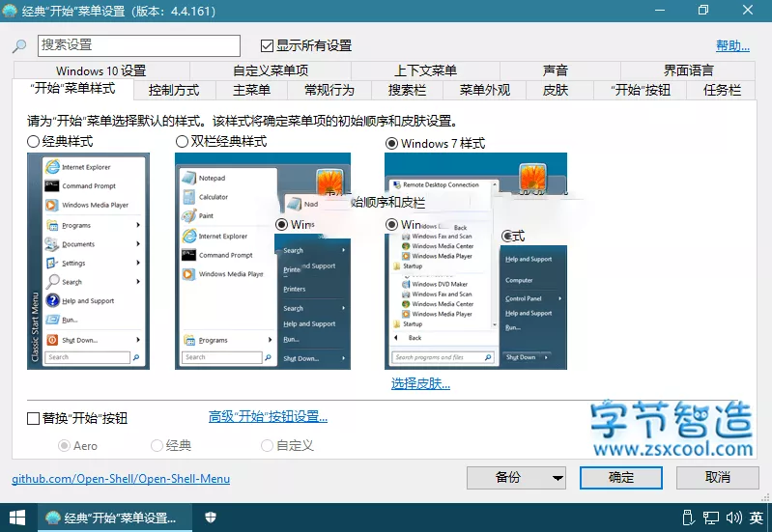Open 高级"开始"按钮设置... link
The height and width of the screenshot is (532, 772).
(268, 417)
